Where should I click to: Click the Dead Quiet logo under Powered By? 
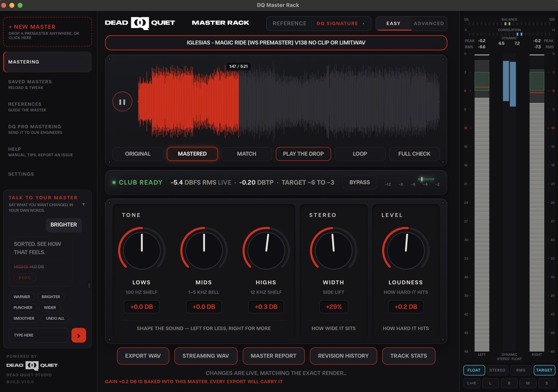32,365
